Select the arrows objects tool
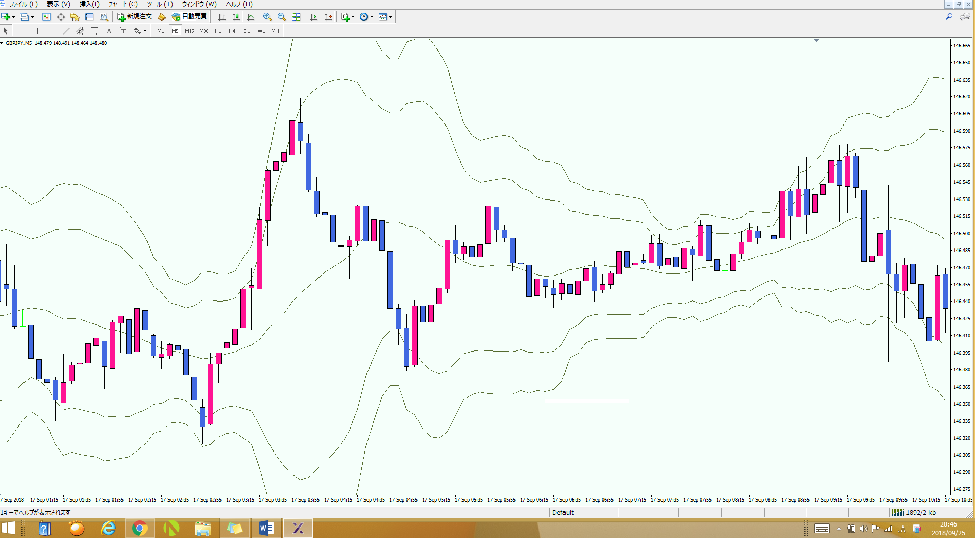Viewport: 980px width, 551px height. pyautogui.click(x=137, y=31)
